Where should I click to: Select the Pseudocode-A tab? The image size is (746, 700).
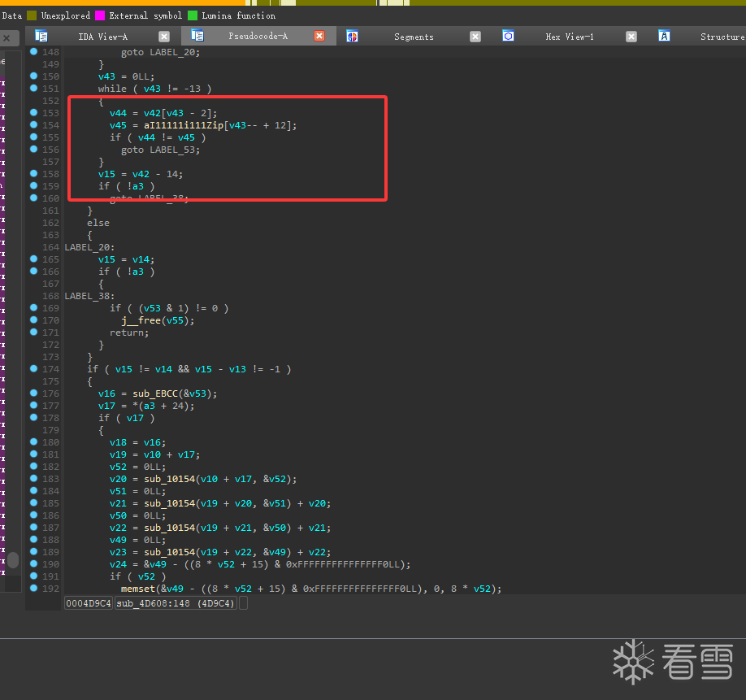(x=258, y=36)
